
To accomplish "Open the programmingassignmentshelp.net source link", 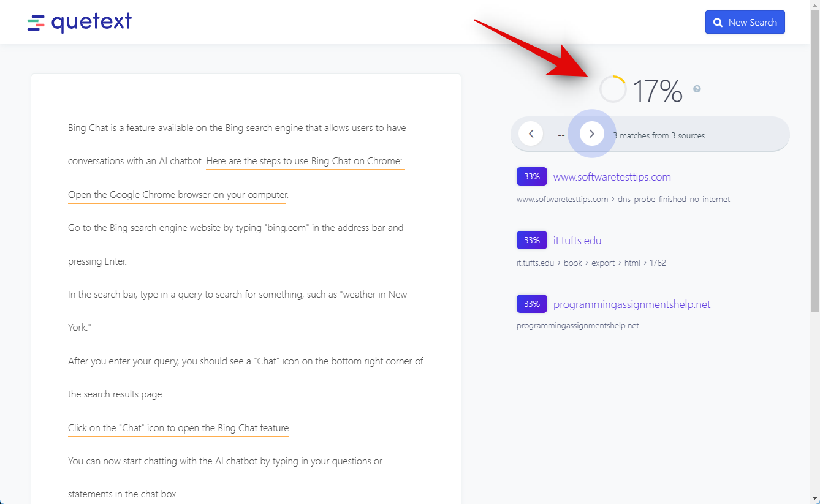I will pyautogui.click(x=632, y=304).
